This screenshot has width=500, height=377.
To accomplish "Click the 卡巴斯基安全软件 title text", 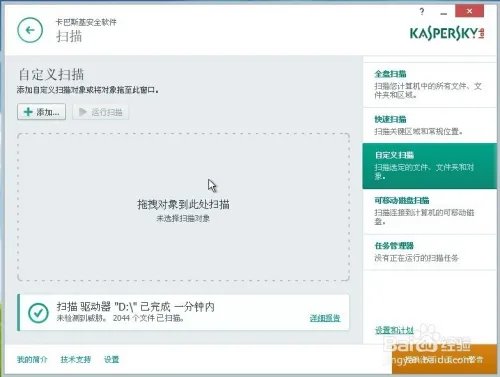I will click(x=86, y=22).
